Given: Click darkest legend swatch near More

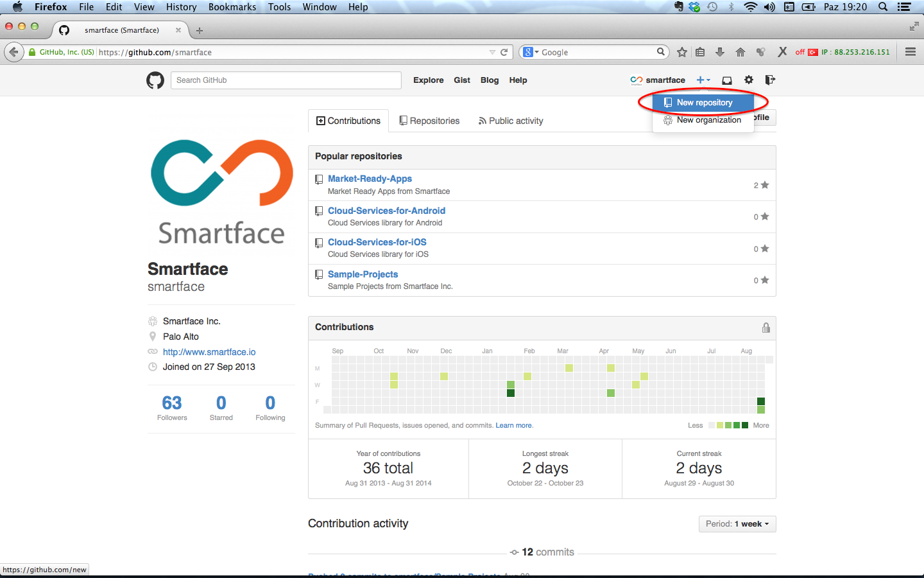Looking at the screenshot, I should 745,425.
